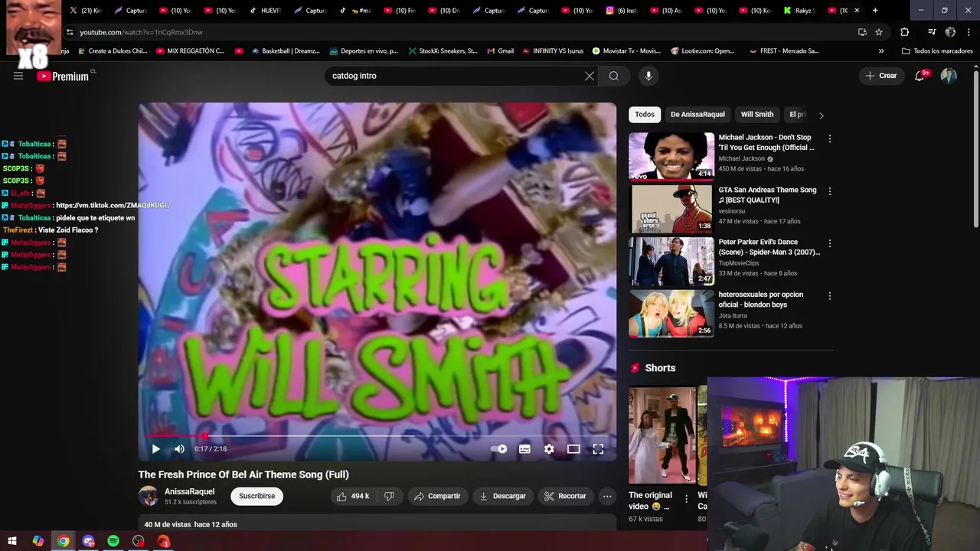
Task: Open the StockX Sneakers bookmark
Action: point(443,51)
